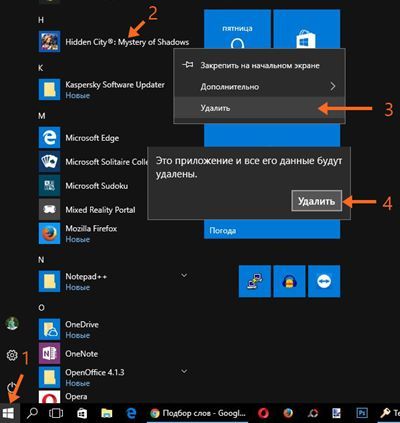Viewport: 400px width, 423px height.
Task: Click the taskbar search magnifier icon
Action: [x=32, y=413]
